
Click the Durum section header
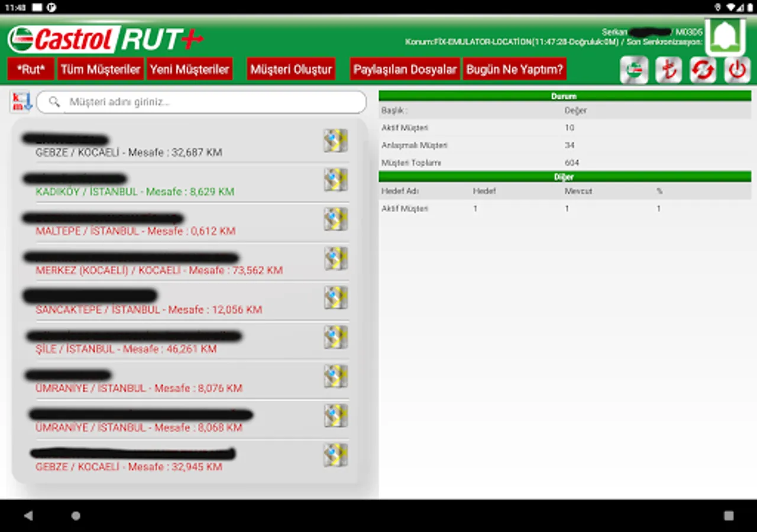pyautogui.click(x=565, y=96)
